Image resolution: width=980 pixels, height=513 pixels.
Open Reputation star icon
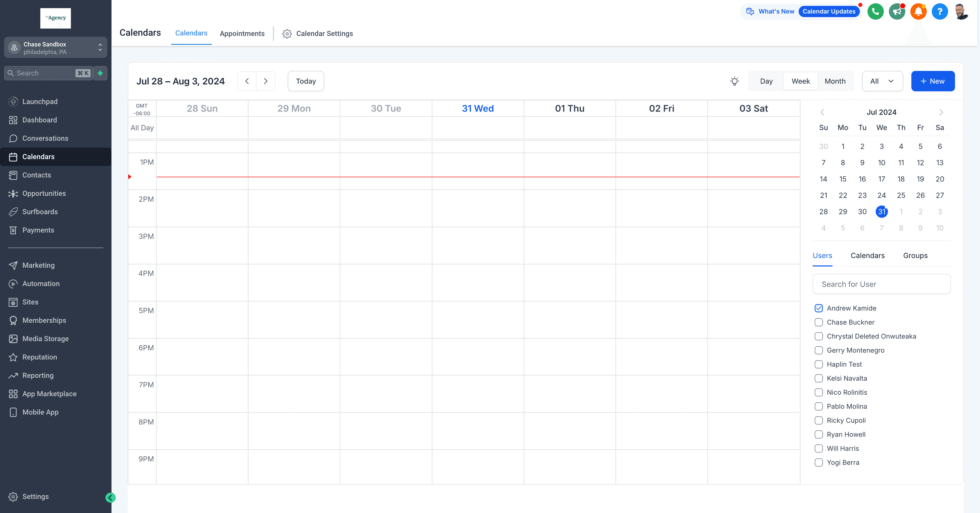(x=13, y=357)
